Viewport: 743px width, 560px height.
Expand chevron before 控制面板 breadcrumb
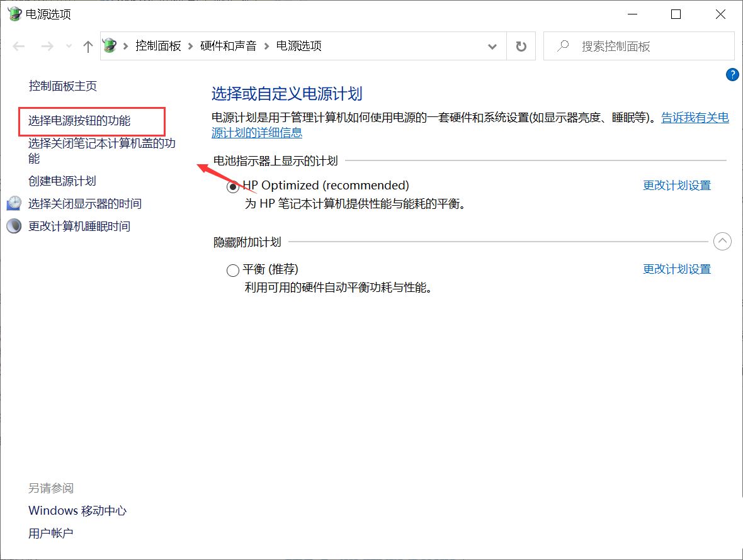pyautogui.click(x=125, y=46)
